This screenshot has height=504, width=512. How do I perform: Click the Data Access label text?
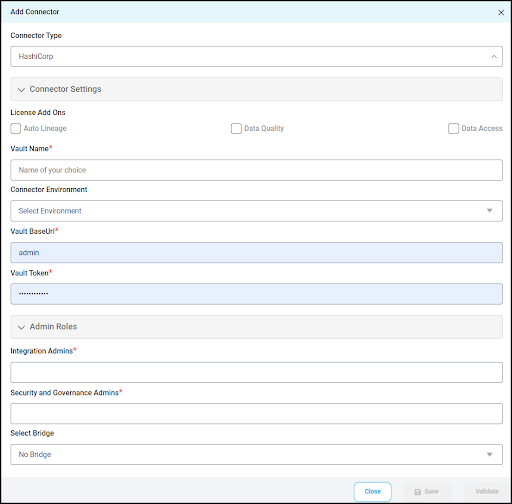[x=482, y=128]
